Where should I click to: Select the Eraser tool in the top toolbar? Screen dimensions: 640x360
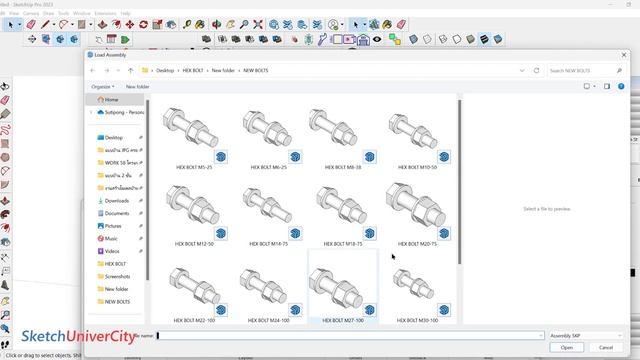click(31, 24)
